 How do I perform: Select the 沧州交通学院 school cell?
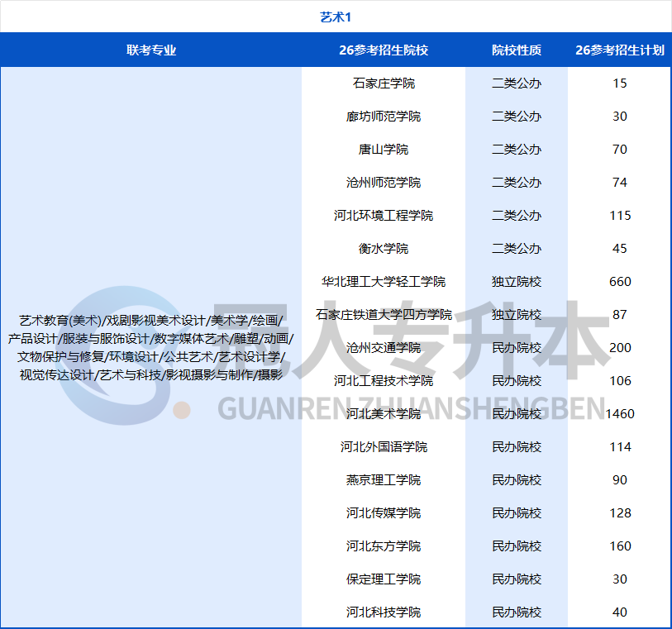384,347
